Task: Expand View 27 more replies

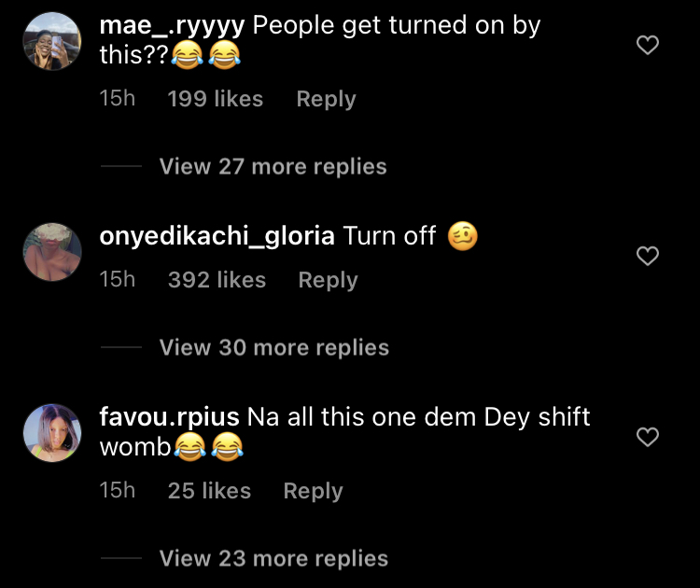Action: 273,166
